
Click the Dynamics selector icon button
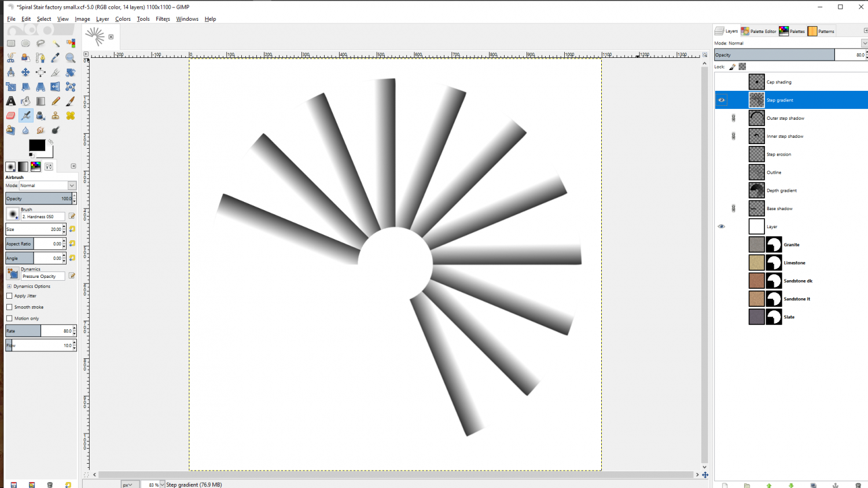point(13,273)
